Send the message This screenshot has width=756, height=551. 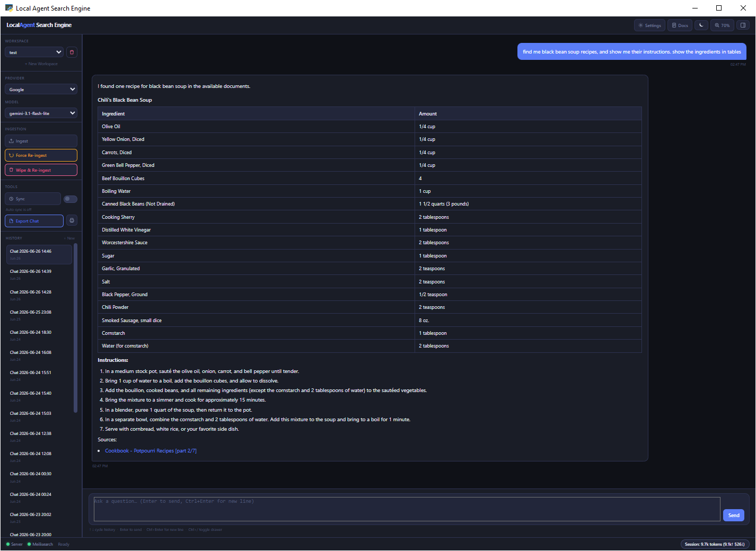(734, 515)
